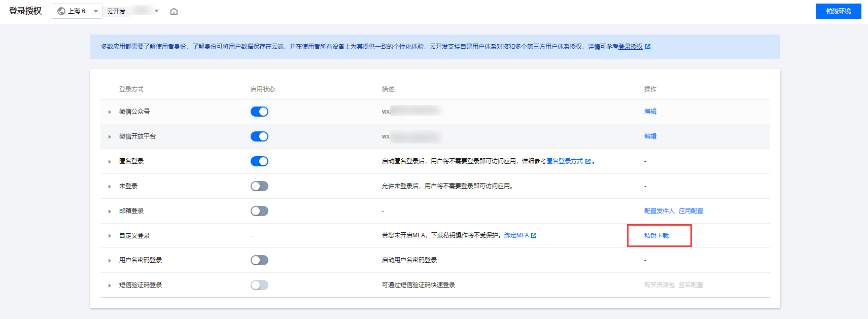Open the 匿名登录方式 documentation link

565,161
